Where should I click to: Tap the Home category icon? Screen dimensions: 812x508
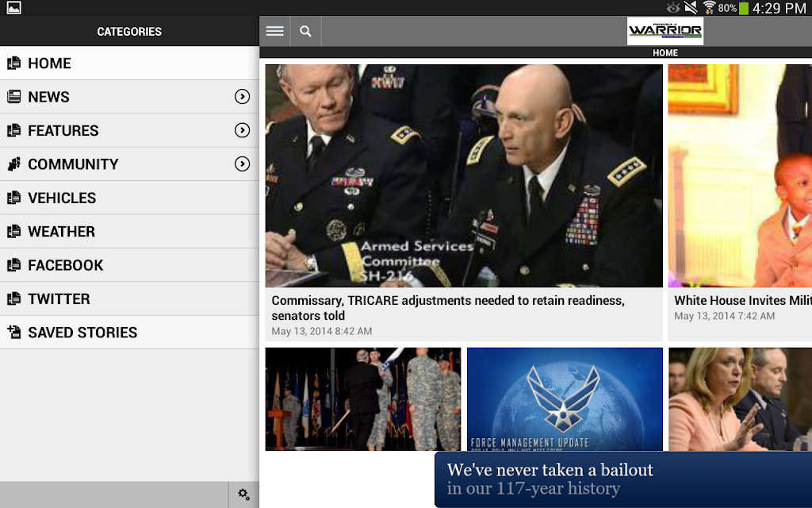(x=14, y=63)
